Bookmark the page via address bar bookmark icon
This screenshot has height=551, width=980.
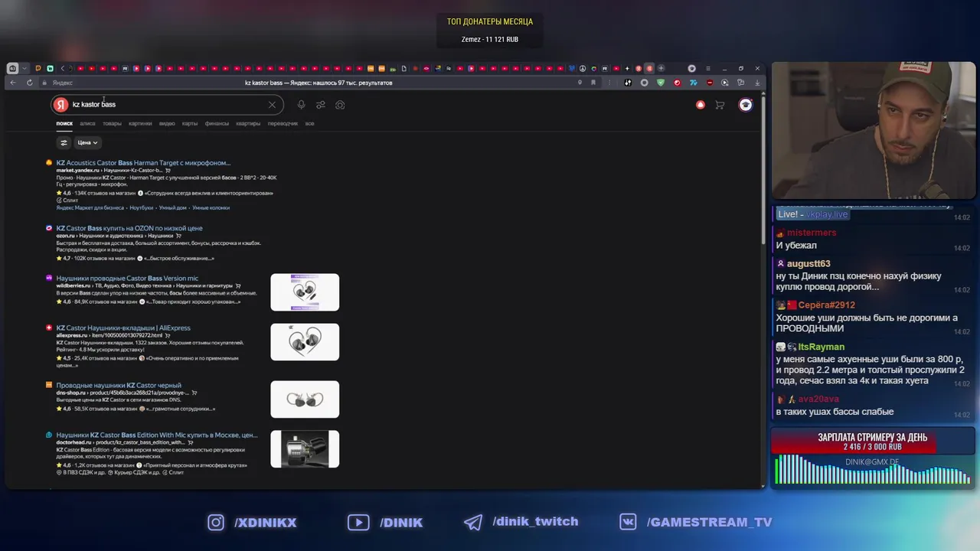(593, 83)
